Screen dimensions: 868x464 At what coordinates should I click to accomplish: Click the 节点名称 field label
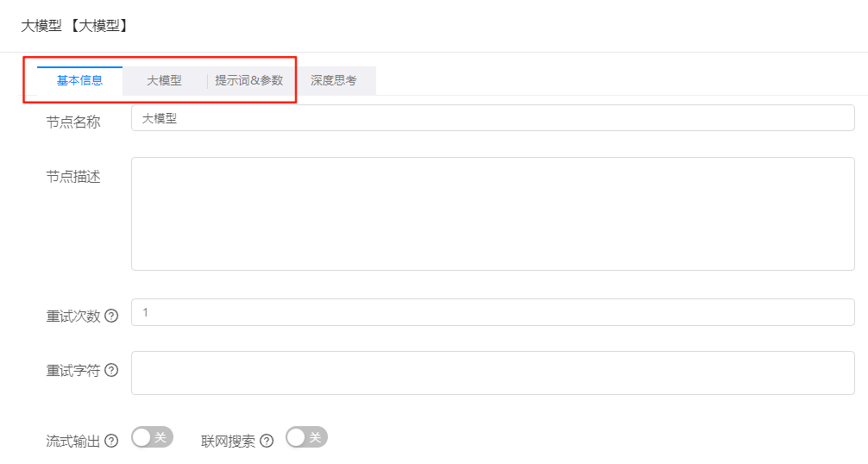click(x=73, y=122)
